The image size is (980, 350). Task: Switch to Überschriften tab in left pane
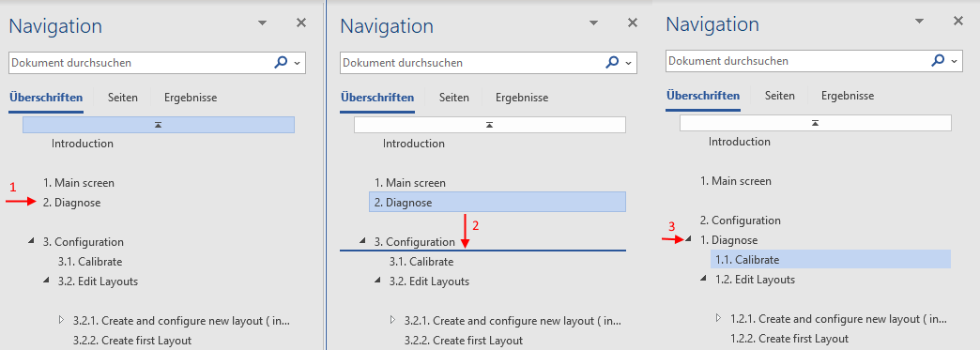pos(46,98)
